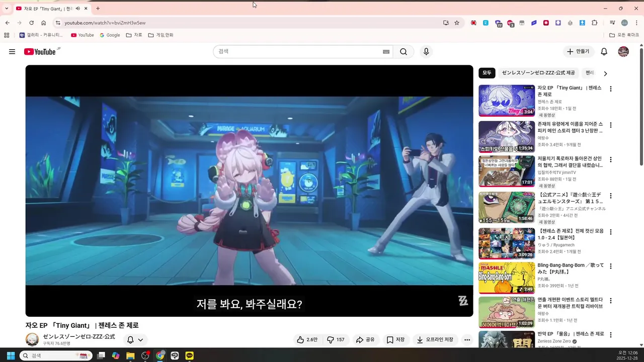Screen dimensions: 644x362
Task: Click the magnifier search button
Action: coord(404,52)
